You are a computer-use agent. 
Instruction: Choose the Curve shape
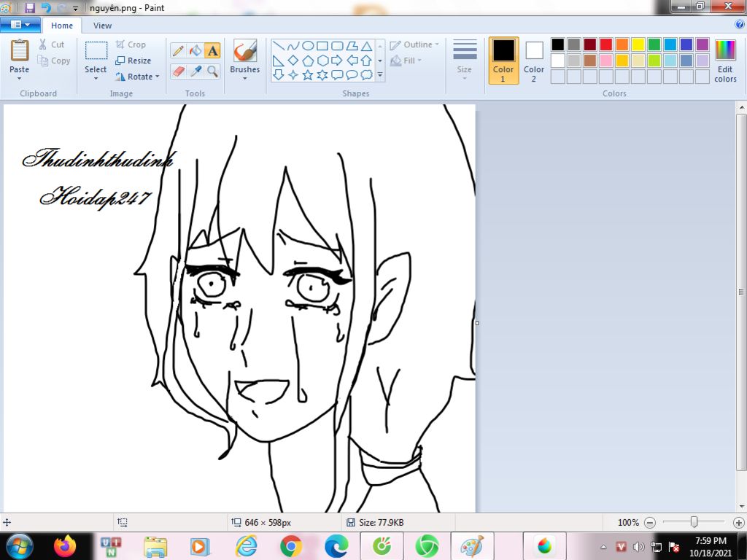pyautogui.click(x=293, y=46)
